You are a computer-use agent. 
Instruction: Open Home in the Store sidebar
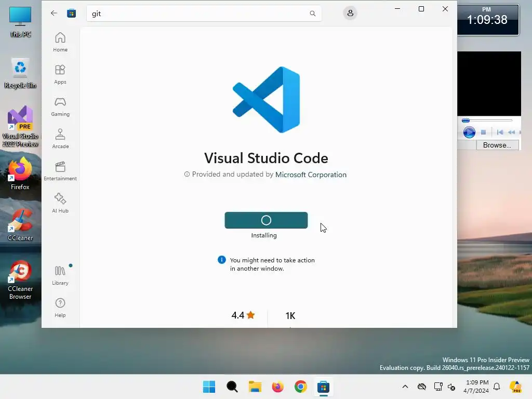click(60, 42)
